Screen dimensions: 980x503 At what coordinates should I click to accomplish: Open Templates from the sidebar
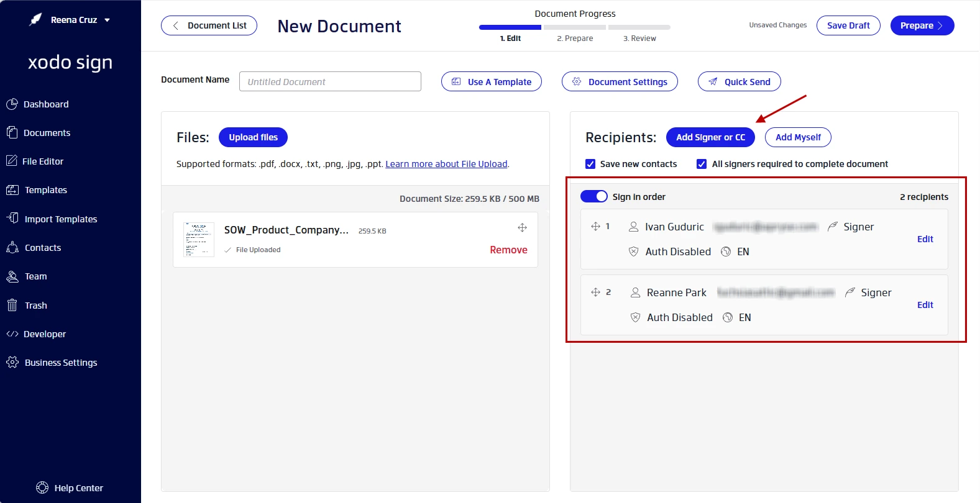click(36, 190)
